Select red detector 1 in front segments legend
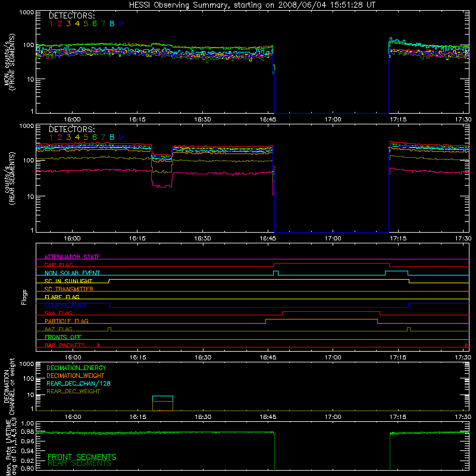This screenshot has height=476, width=476. tap(51, 24)
